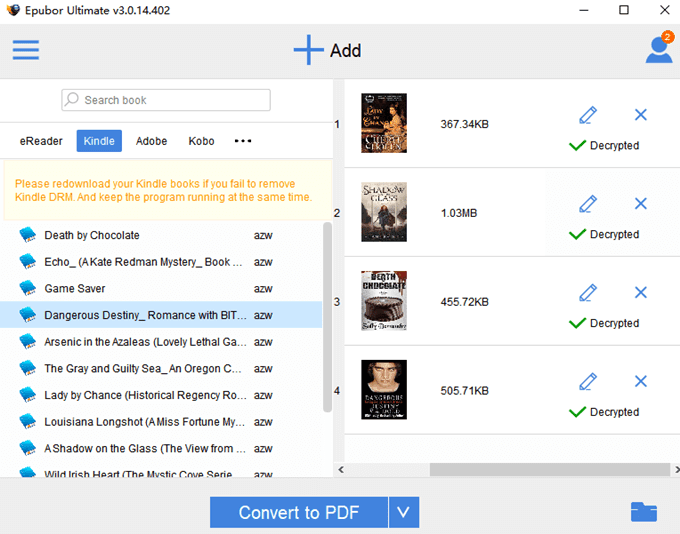Click the Convert to PDF button
This screenshot has width=680, height=534.
(x=299, y=512)
